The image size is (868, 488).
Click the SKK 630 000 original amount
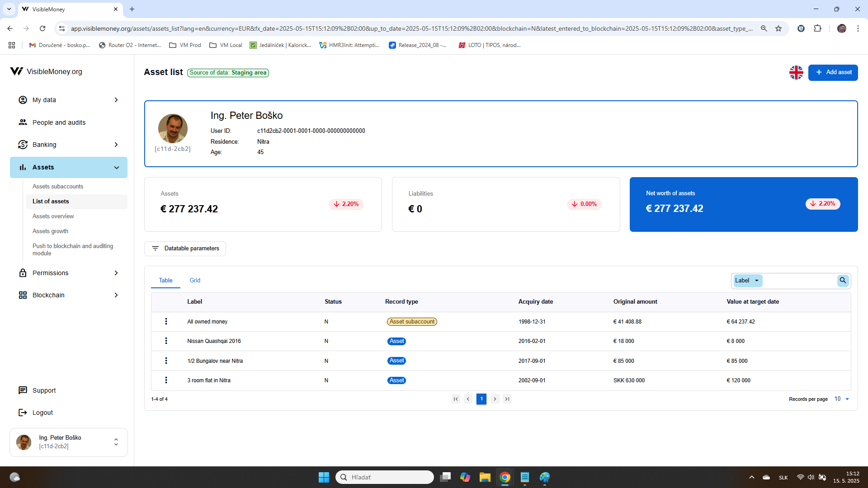pyautogui.click(x=629, y=380)
